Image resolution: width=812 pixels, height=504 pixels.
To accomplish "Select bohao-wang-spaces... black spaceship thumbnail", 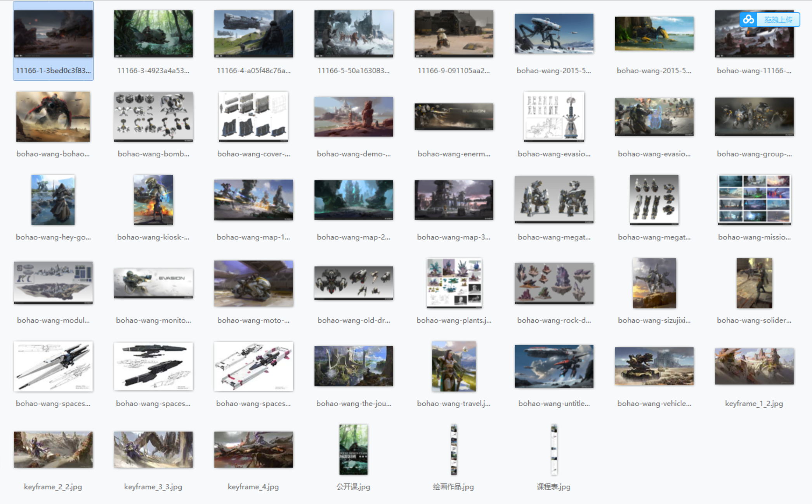I will [x=153, y=366].
